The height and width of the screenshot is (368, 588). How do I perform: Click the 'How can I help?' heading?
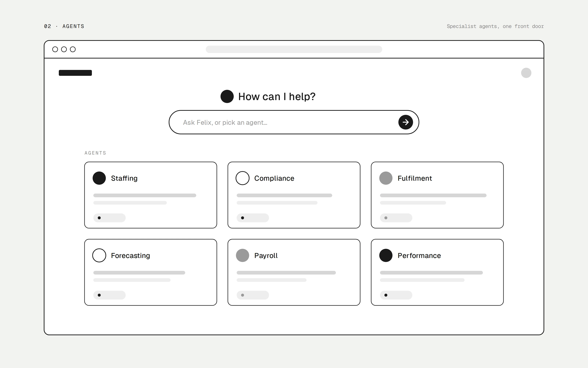277,97
